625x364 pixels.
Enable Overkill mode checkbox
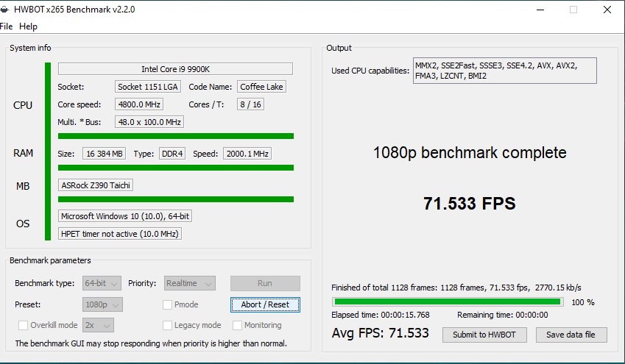(x=23, y=325)
